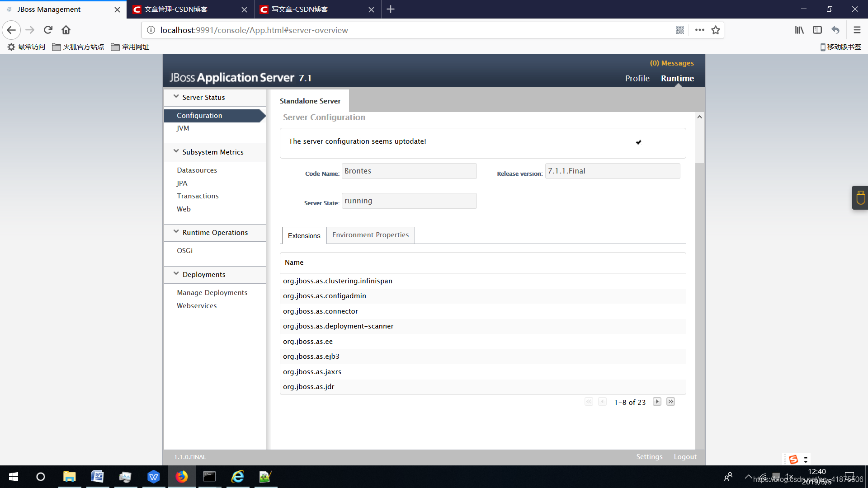Open the 最常访问 bookmarks item
The image size is (868, 488).
(26, 47)
